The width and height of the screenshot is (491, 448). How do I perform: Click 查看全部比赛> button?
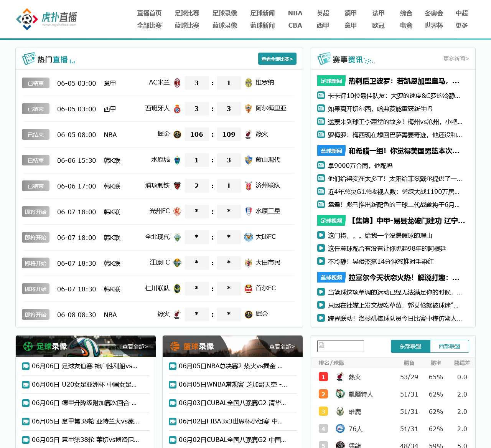(277, 59)
